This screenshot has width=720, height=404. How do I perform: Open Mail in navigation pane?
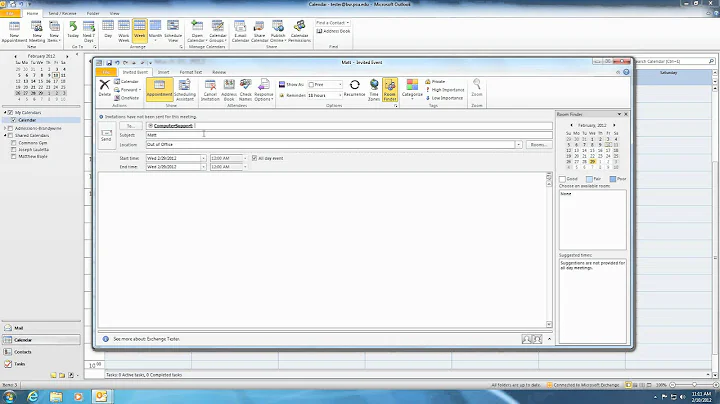tap(41, 328)
